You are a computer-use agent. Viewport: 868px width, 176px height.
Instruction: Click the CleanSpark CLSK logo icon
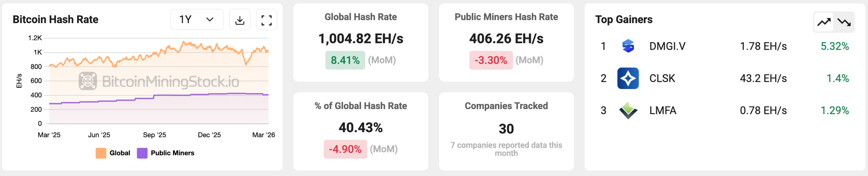628,78
